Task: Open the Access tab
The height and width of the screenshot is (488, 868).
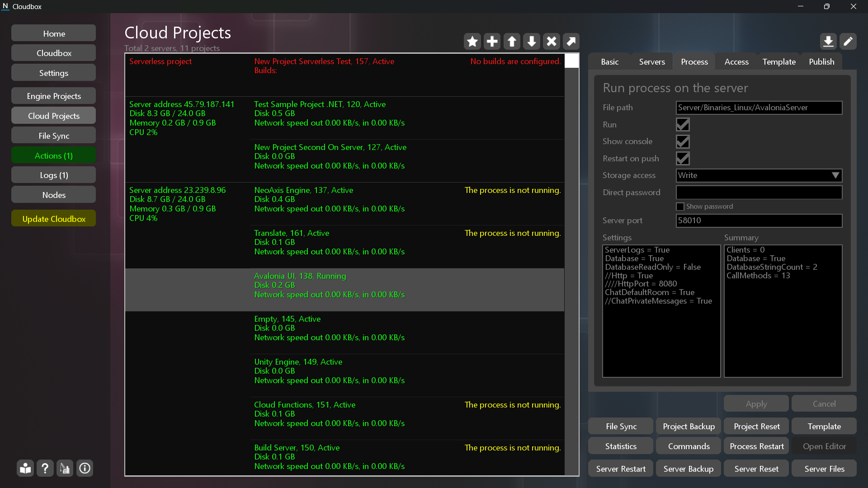Action: point(736,62)
